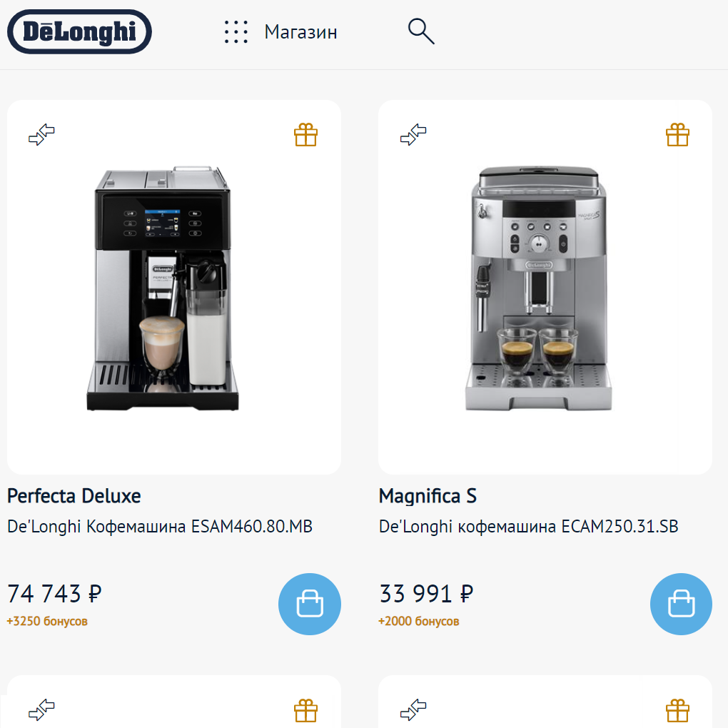Click gift icon on Perfecta Deluxe card

(306, 135)
